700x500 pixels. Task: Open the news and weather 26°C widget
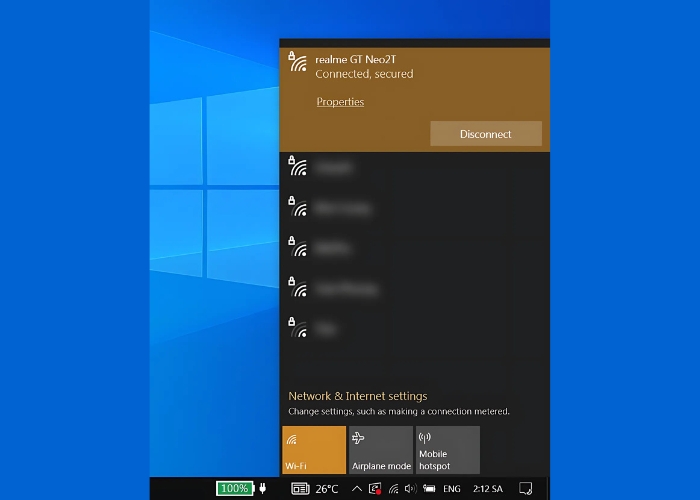(x=315, y=489)
